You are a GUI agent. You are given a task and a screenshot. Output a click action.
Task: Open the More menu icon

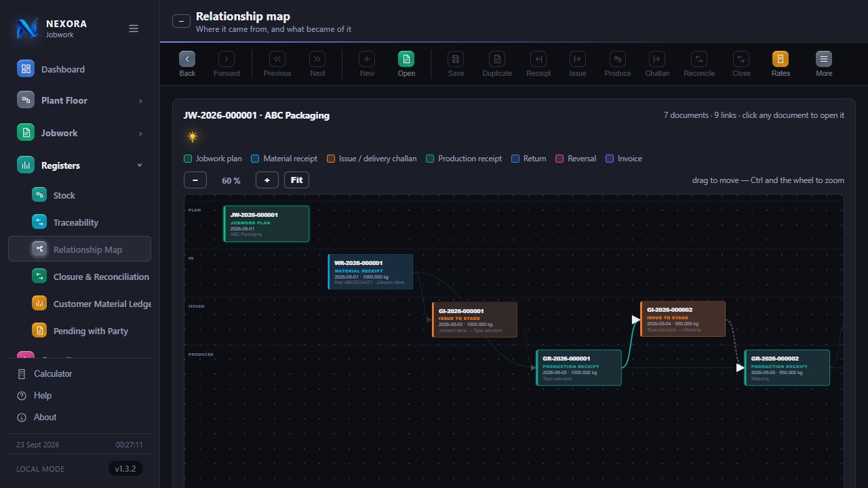pyautogui.click(x=824, y=59)
